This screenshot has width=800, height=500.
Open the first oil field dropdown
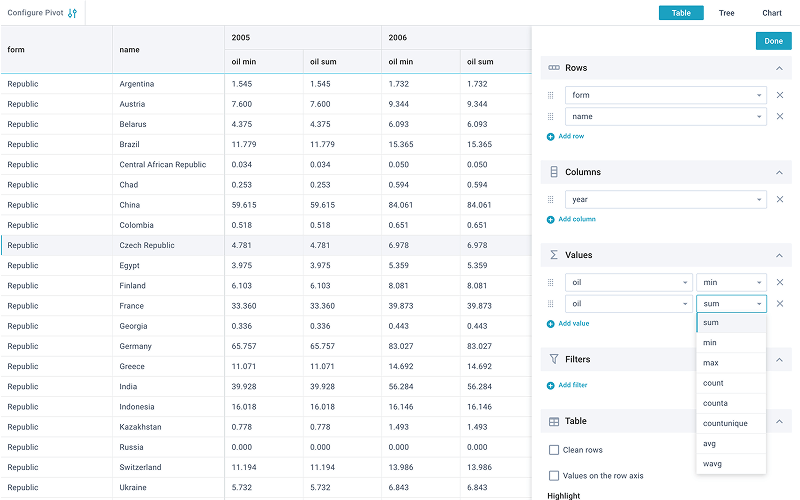point(629,282)
